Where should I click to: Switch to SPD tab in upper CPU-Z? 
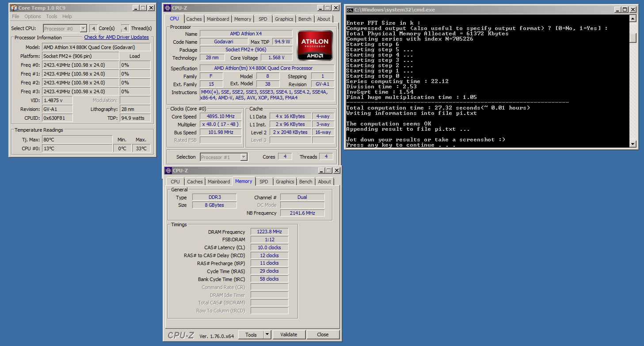click(x=263, y=19)
